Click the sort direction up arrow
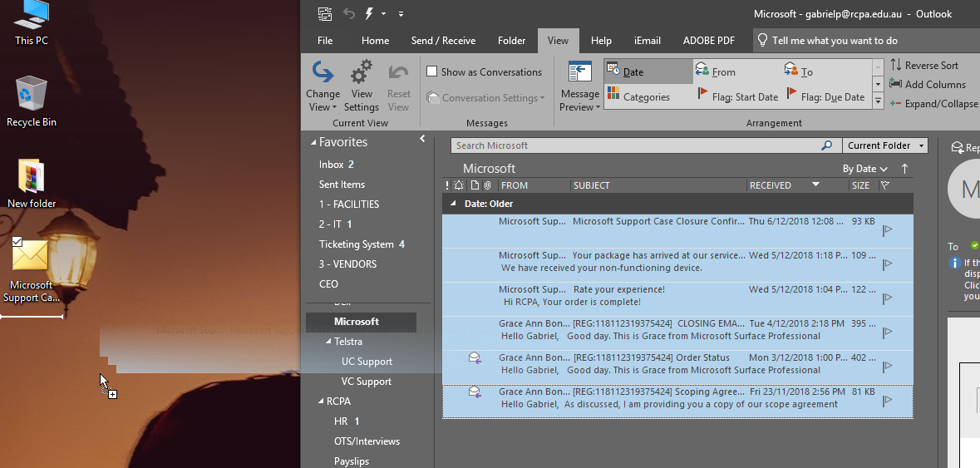This screenshot has height=468, width=980. pyautogui.click(x=904, y=169)
